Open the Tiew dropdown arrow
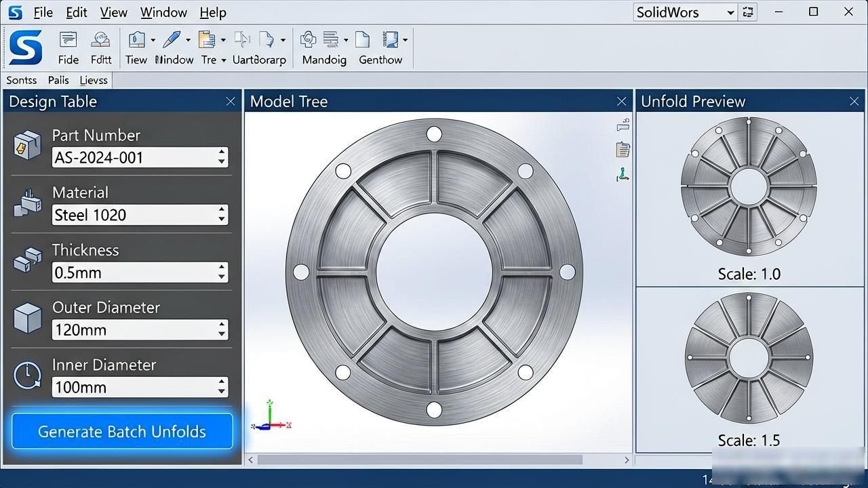 tap(153, 40)
